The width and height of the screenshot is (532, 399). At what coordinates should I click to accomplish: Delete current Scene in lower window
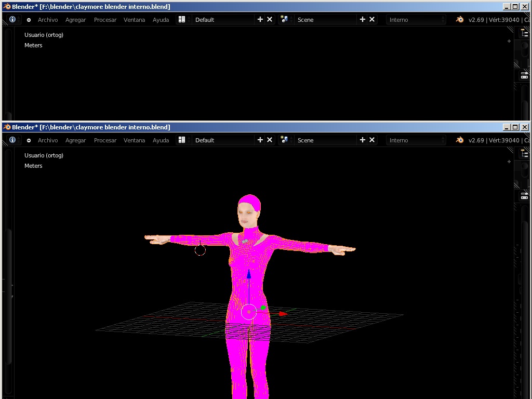tap(372, 140)
